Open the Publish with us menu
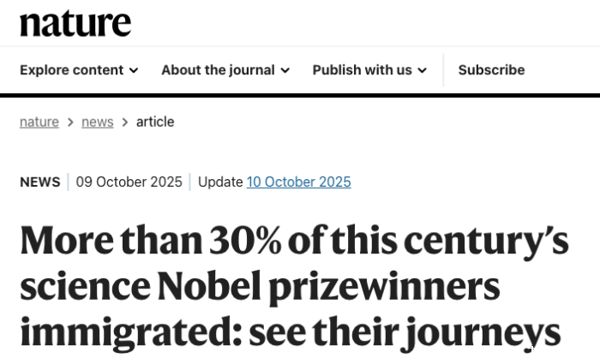 tap(362, 70)
